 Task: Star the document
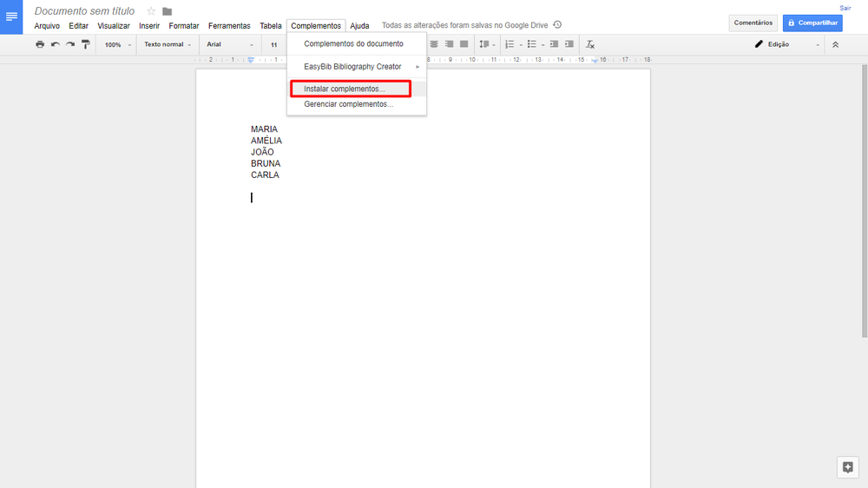click(151, 11)
